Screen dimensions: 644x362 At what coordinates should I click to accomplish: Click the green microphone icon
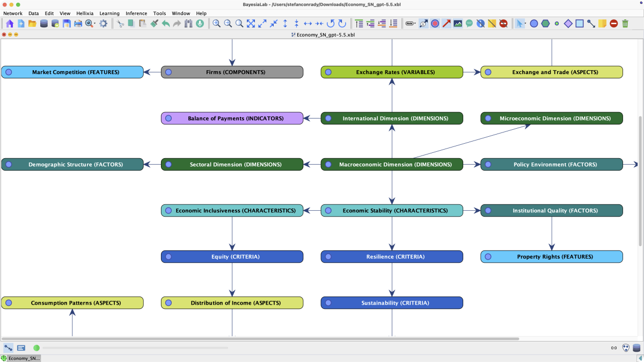[x=200, y=24]
